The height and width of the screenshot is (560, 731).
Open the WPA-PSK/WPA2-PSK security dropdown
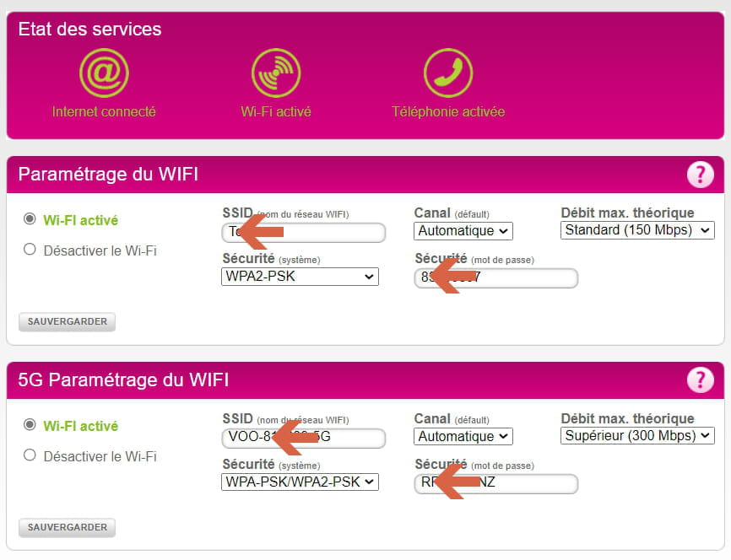tap(300, 482)
